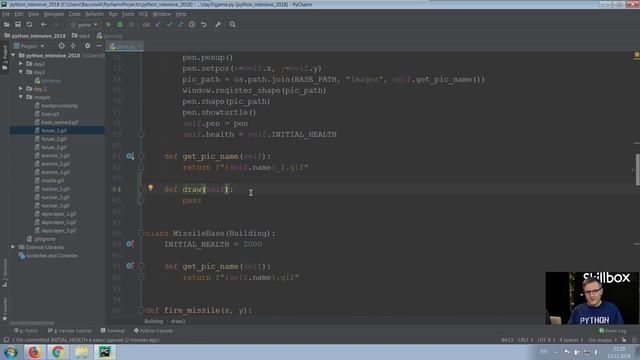Fold the draw method in the gutter
This screenshot has width=640, height=360.
(141, 189)
